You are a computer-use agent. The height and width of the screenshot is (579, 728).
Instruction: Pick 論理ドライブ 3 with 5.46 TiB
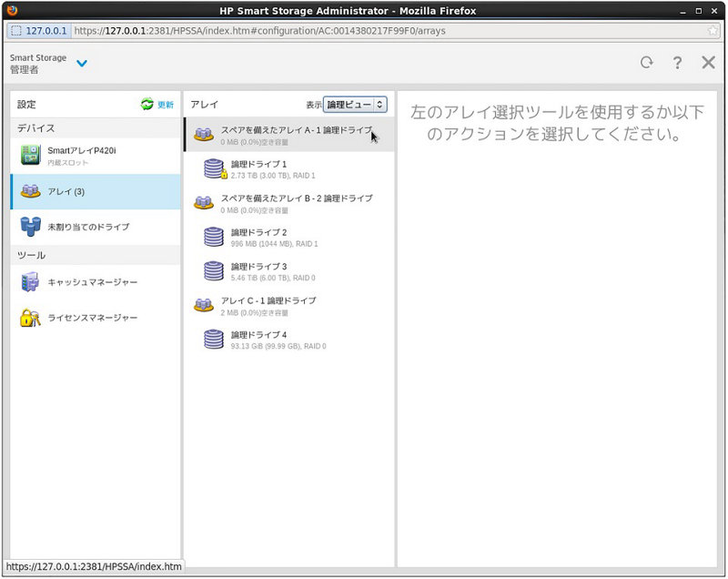click(x=273, y=271)
